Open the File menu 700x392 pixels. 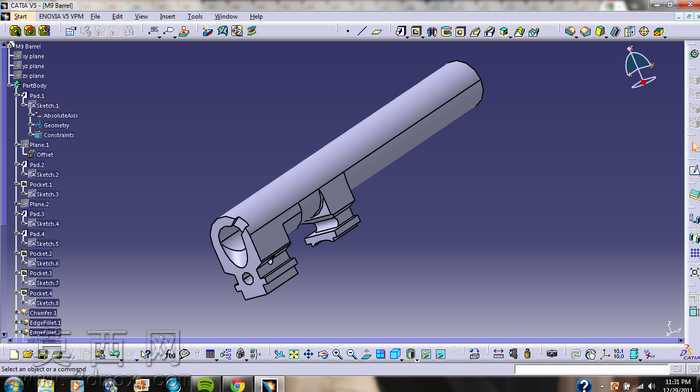[x=96, y=17]
